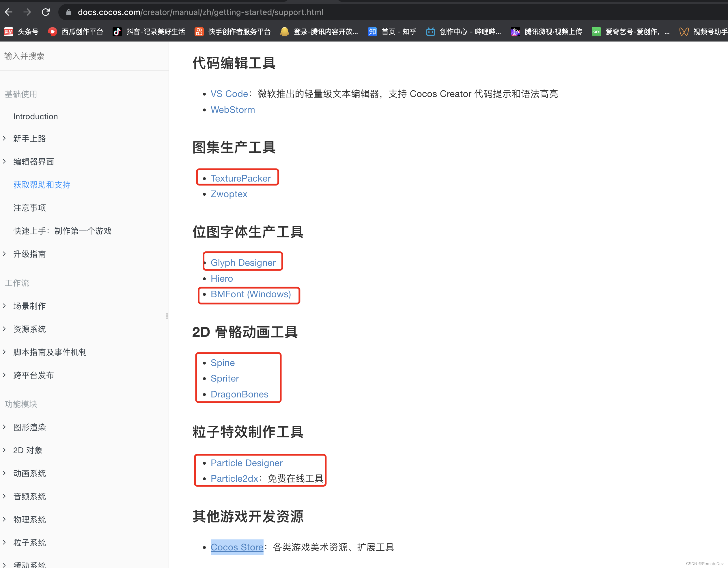Click the sidebar resize handle dots
Screen dimensions: 728x568
(x=167, y=316)
